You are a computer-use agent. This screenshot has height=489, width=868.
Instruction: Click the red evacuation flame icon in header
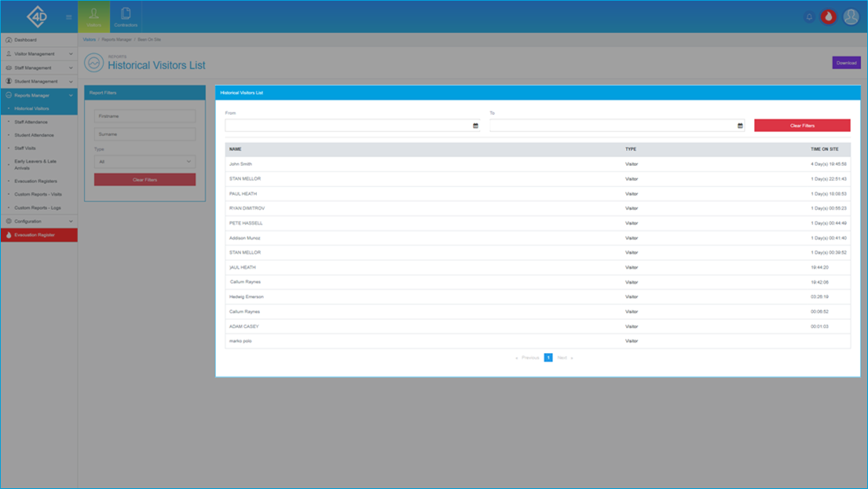[x=828, y=17]
